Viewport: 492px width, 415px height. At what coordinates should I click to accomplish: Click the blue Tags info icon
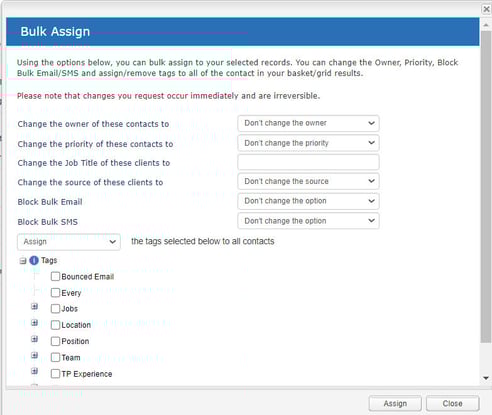(34, 260)
